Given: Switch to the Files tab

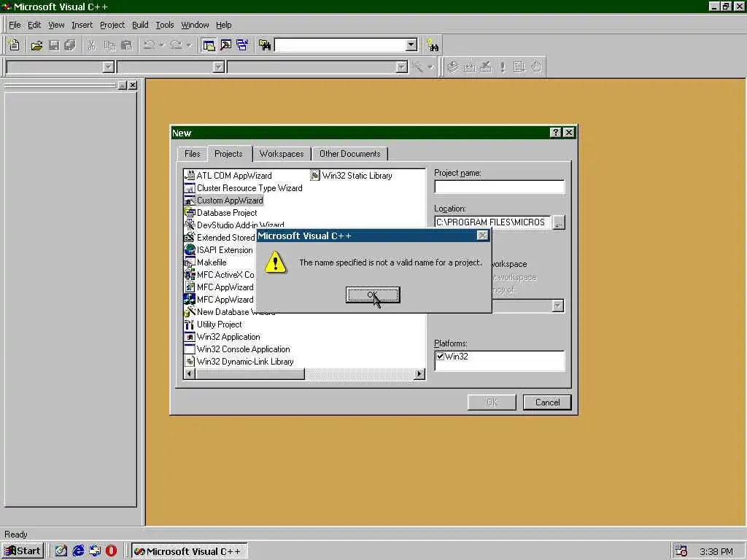Looking at the screenshot, I should [192, 154].
